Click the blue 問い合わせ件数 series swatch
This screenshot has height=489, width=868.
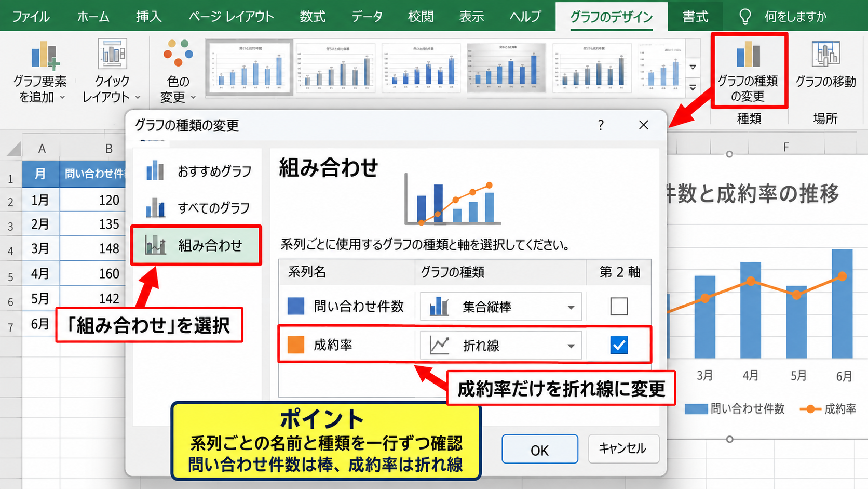point(296,306)
